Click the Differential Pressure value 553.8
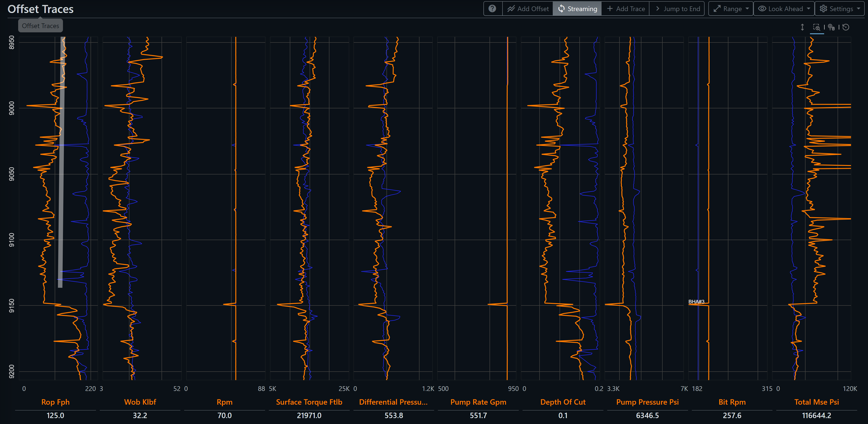 pyautogui.click(x=394, y=416)
